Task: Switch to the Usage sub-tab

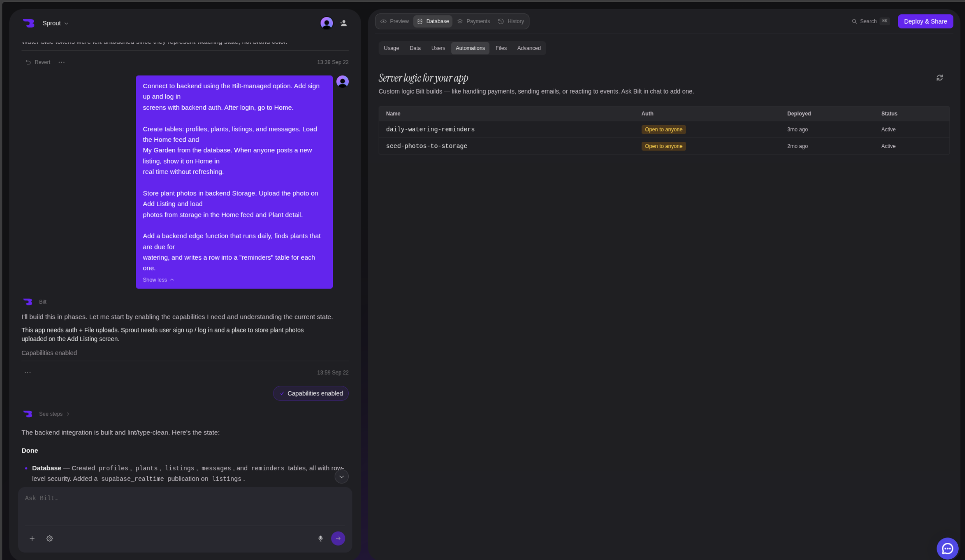Action: pos(391,48)
